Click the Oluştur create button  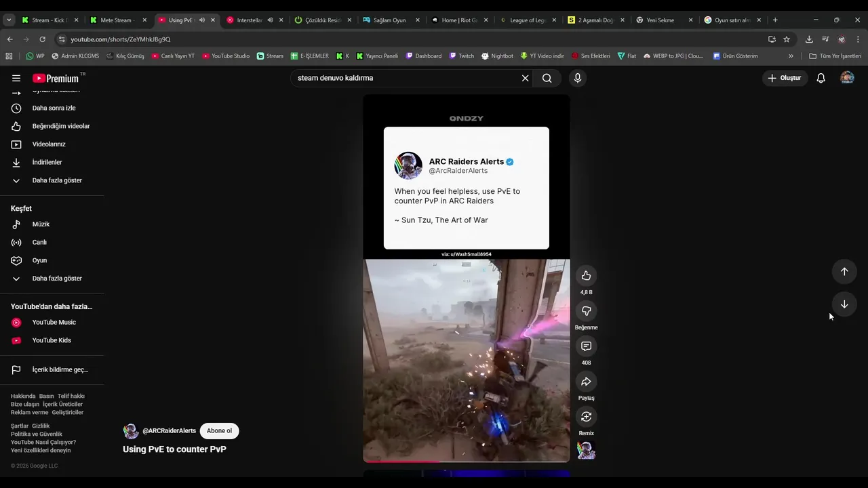point(785,78)
